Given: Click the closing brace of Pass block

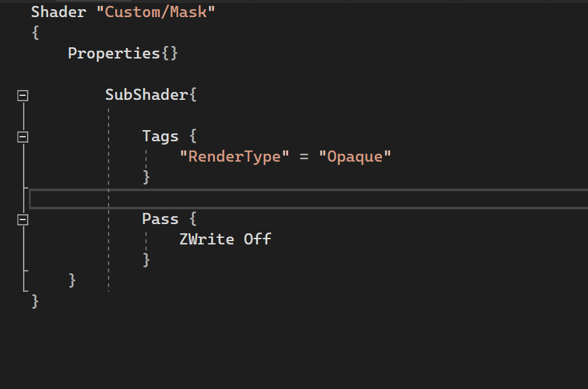Looking at the screenshot, I should click(x=147, y=260).
